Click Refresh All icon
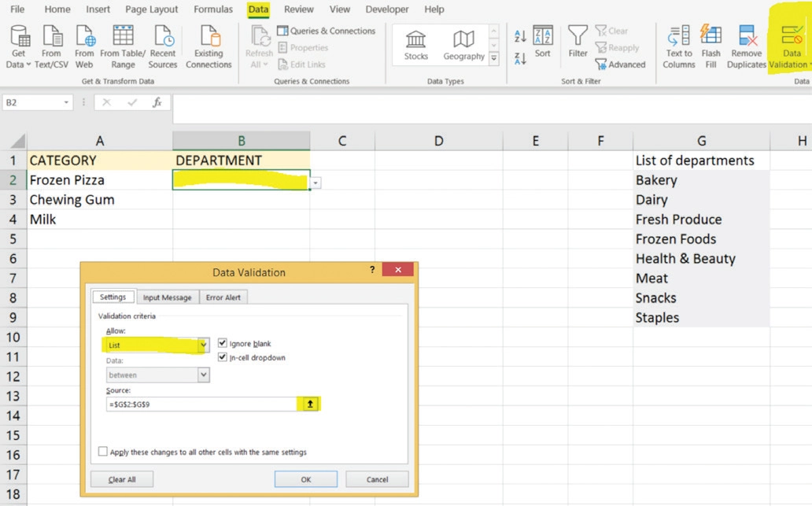 (260, 37)
